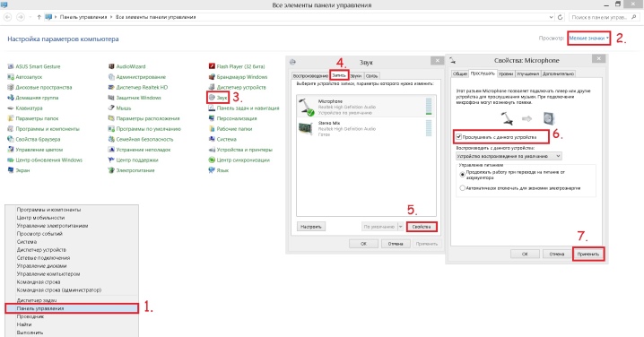Screen dimensions: 644x337
Task: Open Дополнительно tab in Microphone properties
Action: 558,73
